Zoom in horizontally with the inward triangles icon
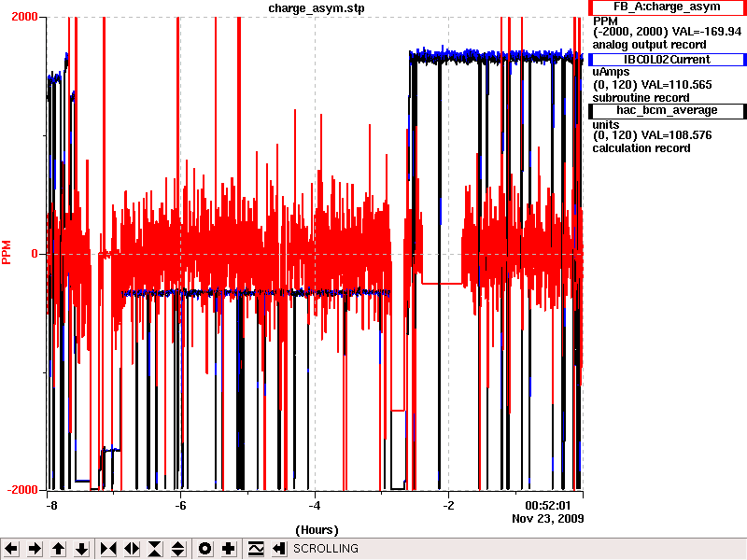This screenshot has height=560, width=747. point(108,549)
